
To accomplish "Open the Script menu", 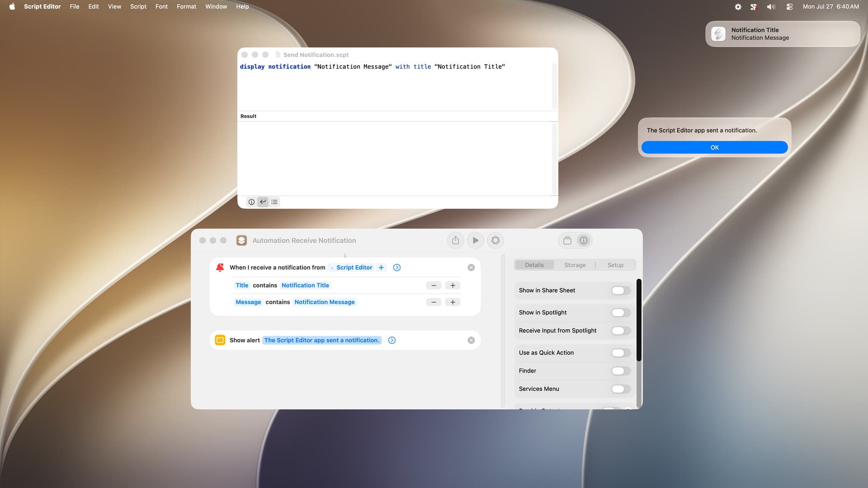I will (x=138, y=6).
